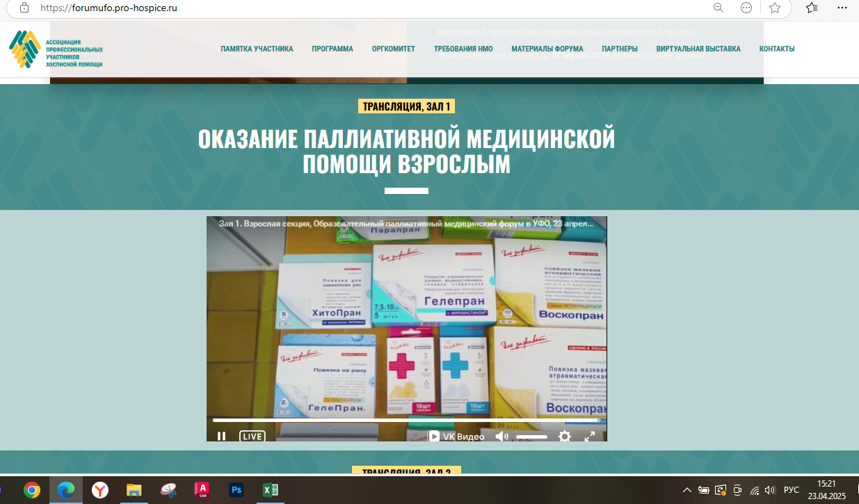Launch AutoCAD from taskbar

[202, 490]
